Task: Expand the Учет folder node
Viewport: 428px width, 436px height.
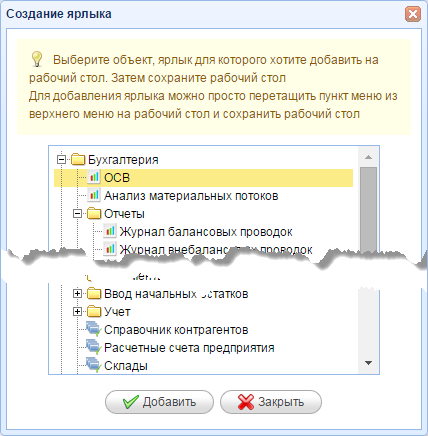Action: tap(77, 312)
